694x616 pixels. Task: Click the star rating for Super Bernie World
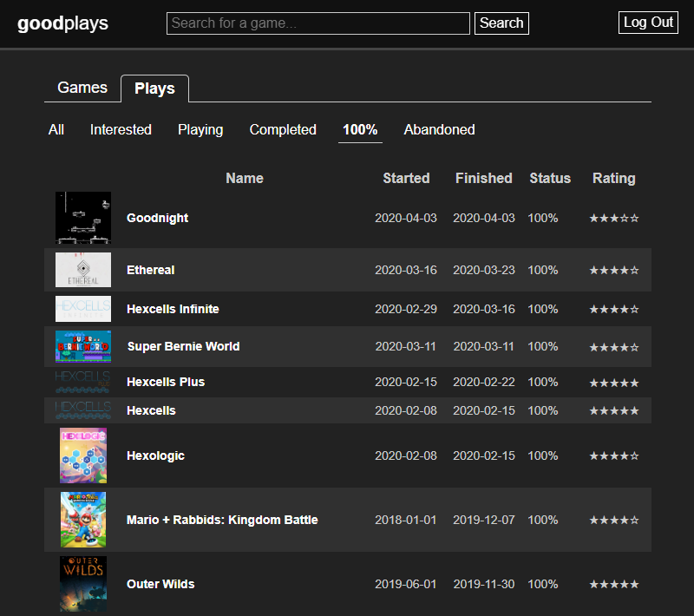click(614, 347)
